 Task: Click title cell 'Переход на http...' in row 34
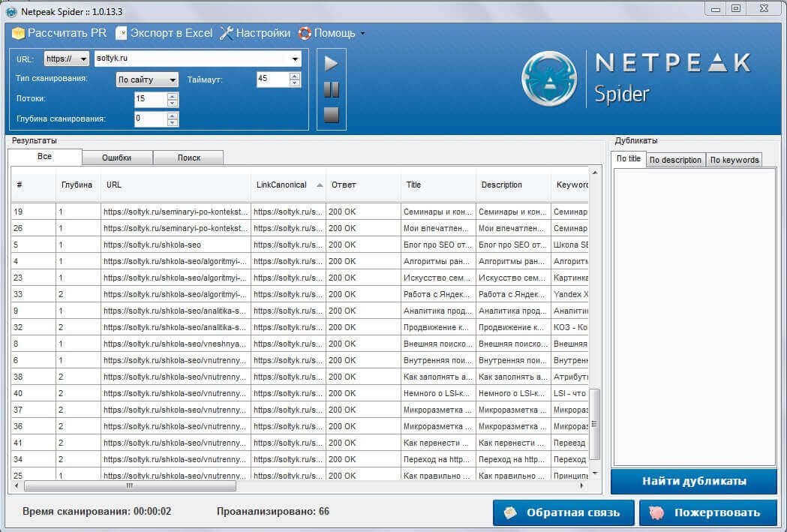click(x=438, y=459)
